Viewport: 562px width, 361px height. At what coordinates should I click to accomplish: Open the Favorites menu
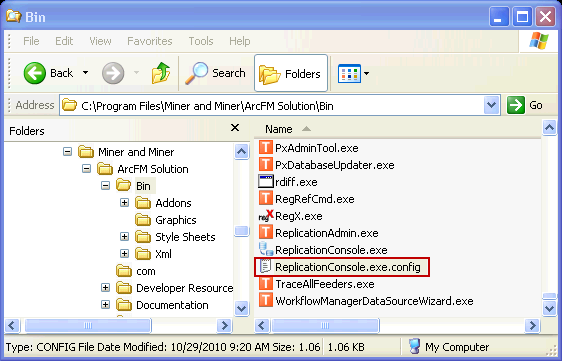[150, 41]
